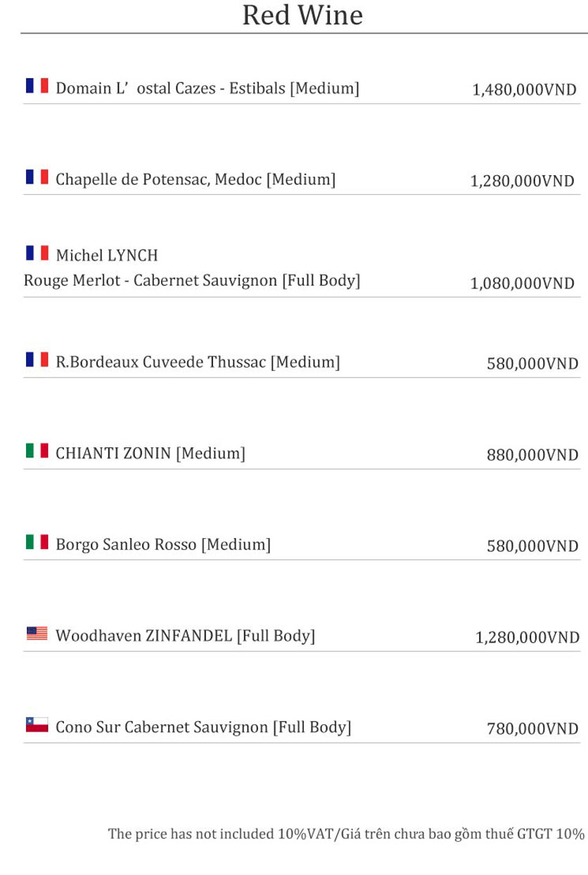Select the Chapelle de Potensac, Medoc wine name
Viewport: 588px width, 875px height.
click(x=196, y=179)
